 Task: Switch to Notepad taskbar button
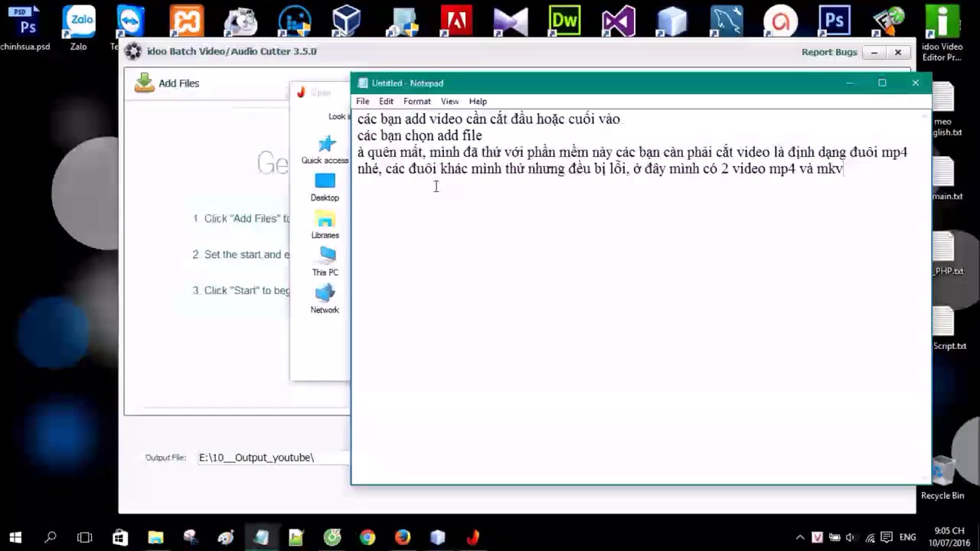pyautogui.click(x=261, y=537)
